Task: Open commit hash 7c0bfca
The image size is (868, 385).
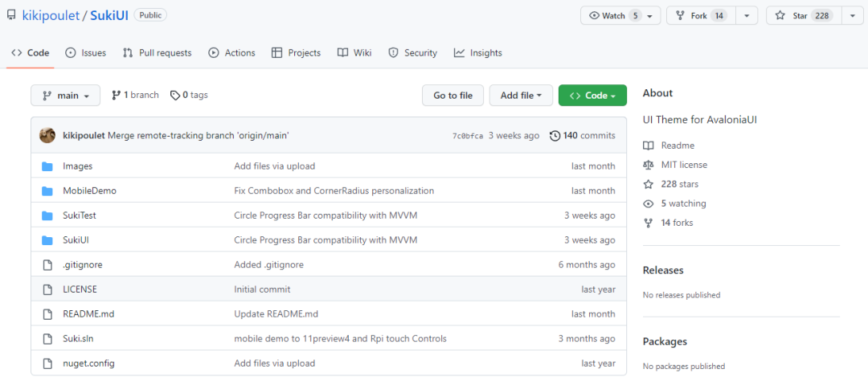Action: (x=468, y=136)
